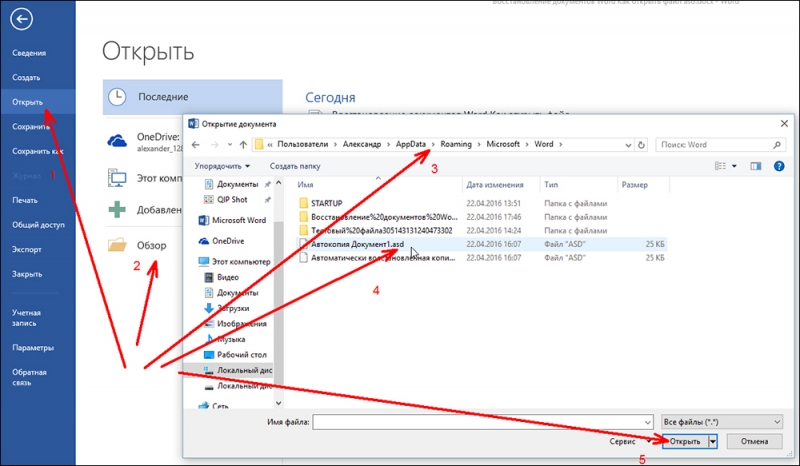
Task: Select Создать in Backstage menu
Action: pos(26,78)
